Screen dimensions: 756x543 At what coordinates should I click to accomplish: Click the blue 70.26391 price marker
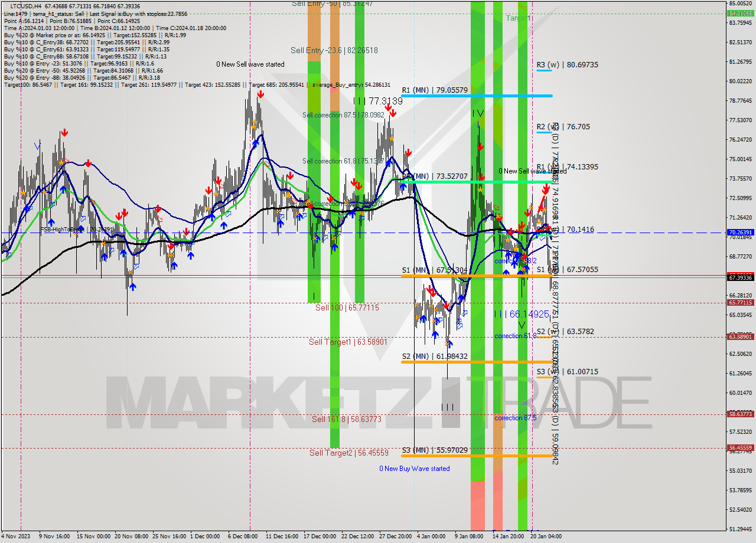[x=740, y=233]
